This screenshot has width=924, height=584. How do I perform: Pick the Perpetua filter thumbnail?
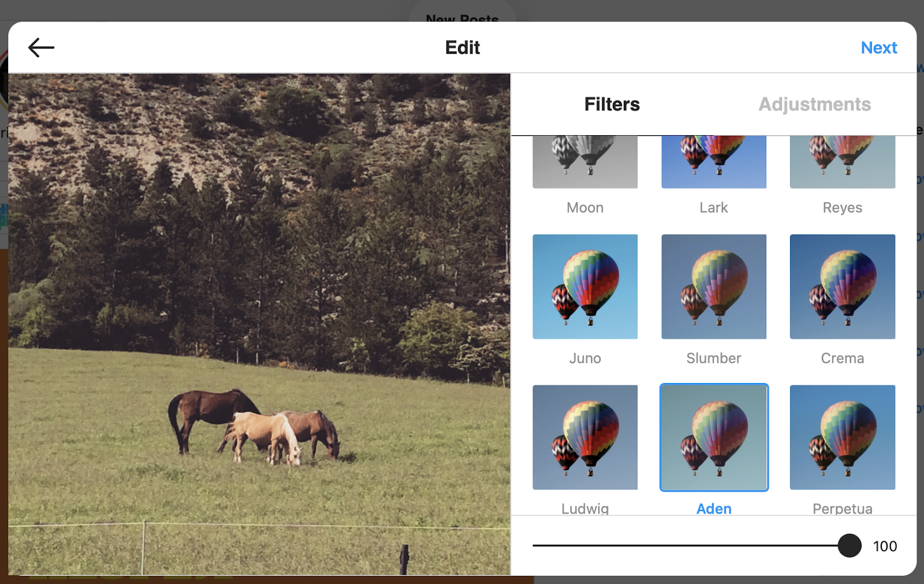pos(843,437)
